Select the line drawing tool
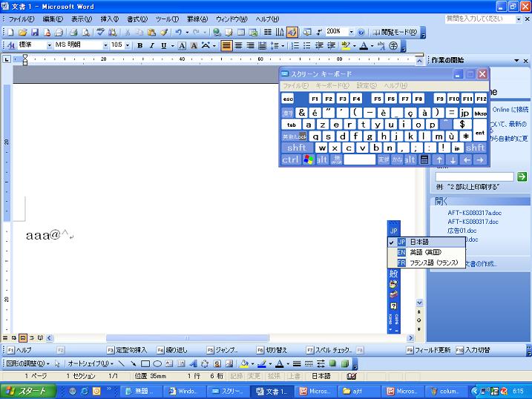Screen dimensions: 532x399 121,363
